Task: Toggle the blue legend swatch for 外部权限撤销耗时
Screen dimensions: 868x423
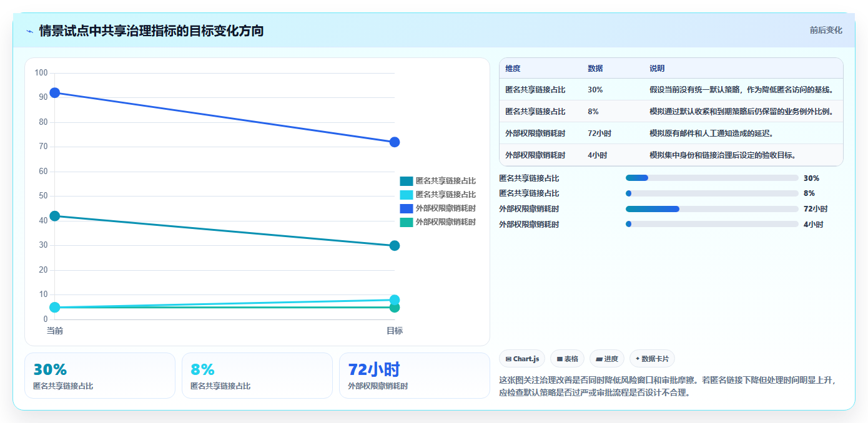Action: click(x=407, y=208)
